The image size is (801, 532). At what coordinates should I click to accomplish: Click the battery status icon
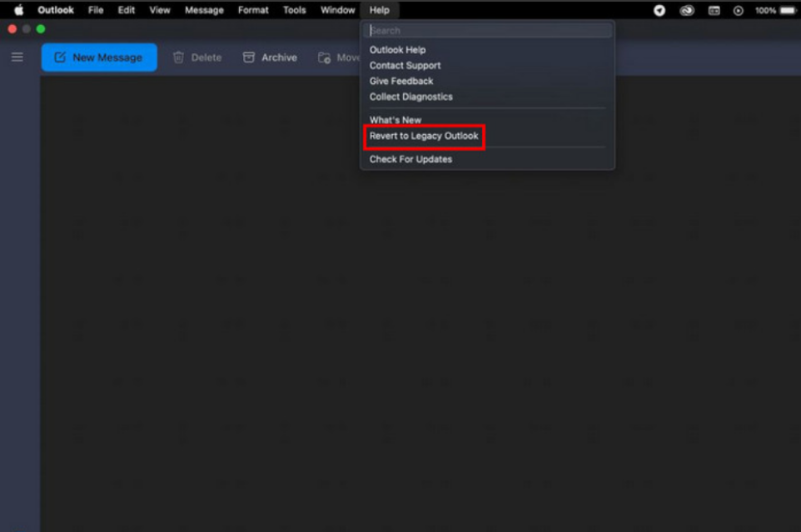click(x=789, y=10)
